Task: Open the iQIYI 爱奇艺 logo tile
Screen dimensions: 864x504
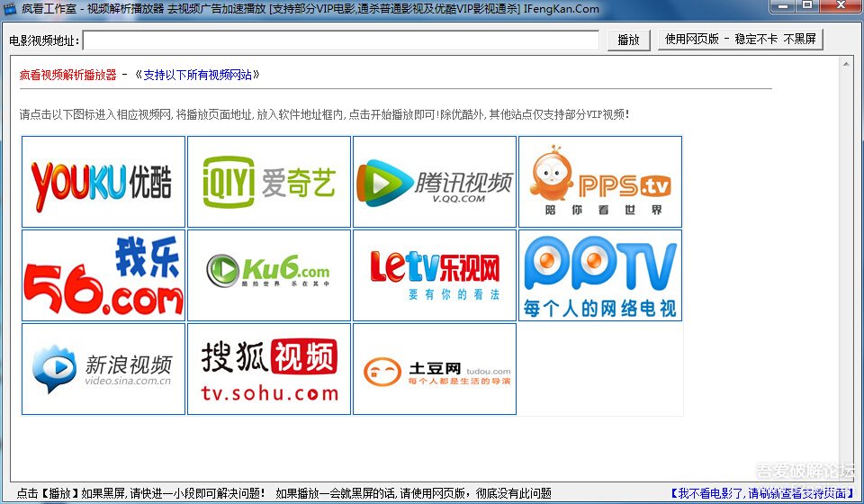Action: [x=269, y=182]
